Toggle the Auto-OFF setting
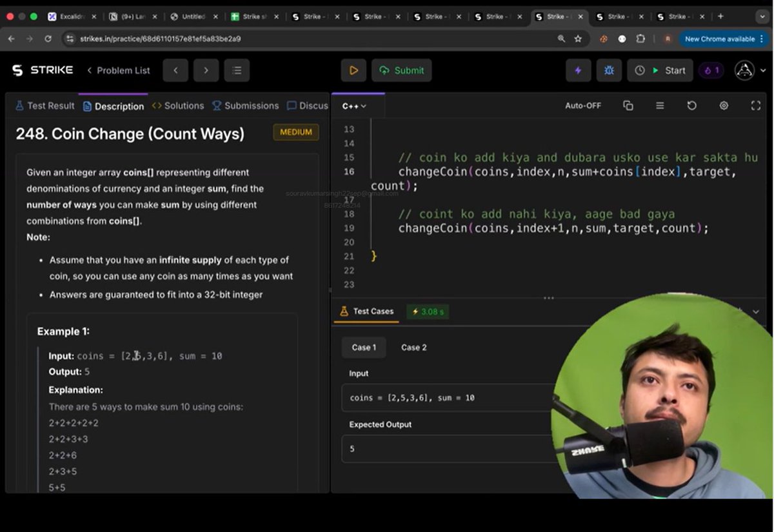Screen dimensions: 774x532 click(x=583, y=106)
